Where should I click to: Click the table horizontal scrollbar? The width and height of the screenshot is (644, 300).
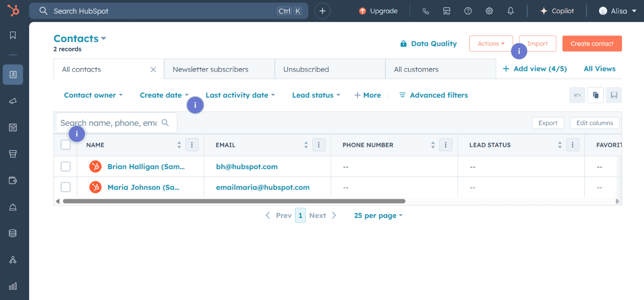point(234,201)
